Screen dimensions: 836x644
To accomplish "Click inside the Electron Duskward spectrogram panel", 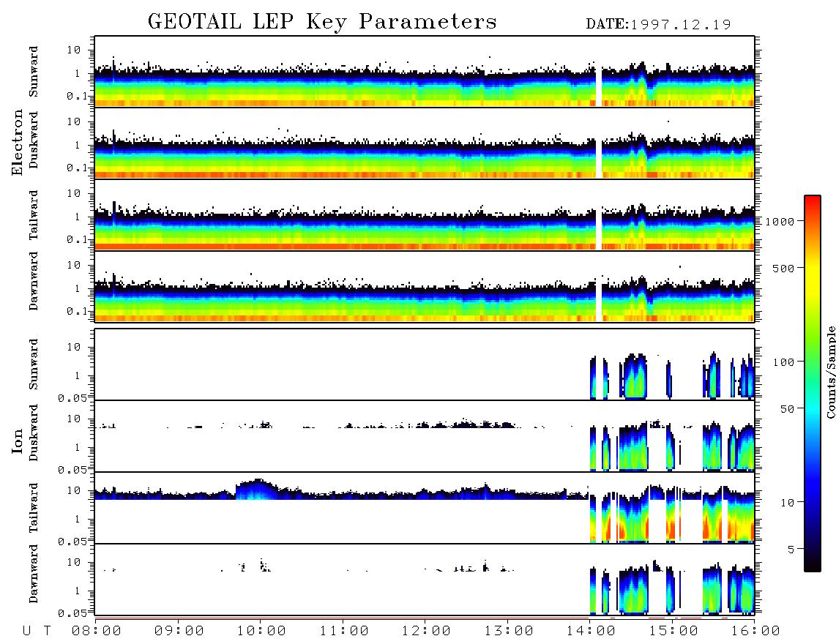I will 425,143.
